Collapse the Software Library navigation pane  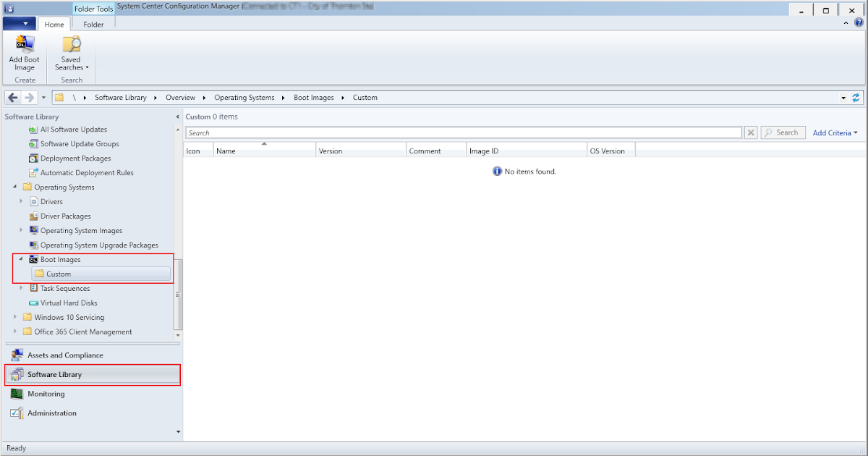[x=177, y=116]
